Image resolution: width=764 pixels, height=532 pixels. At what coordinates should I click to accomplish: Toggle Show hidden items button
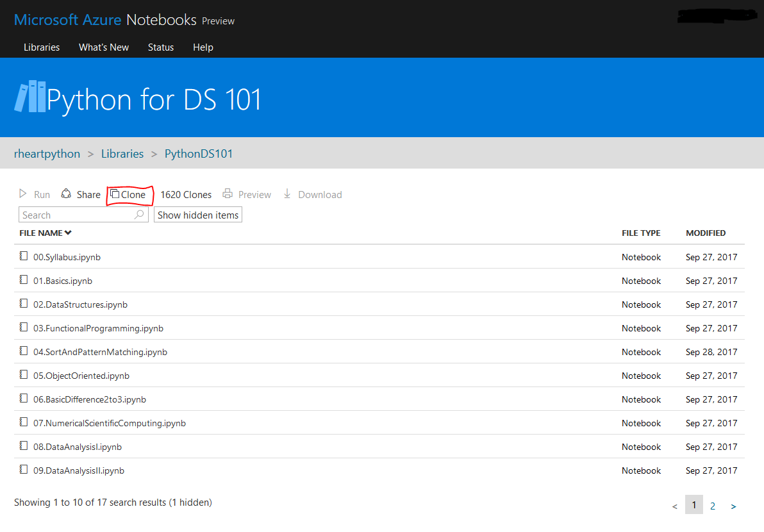click(x=198, y=215)
